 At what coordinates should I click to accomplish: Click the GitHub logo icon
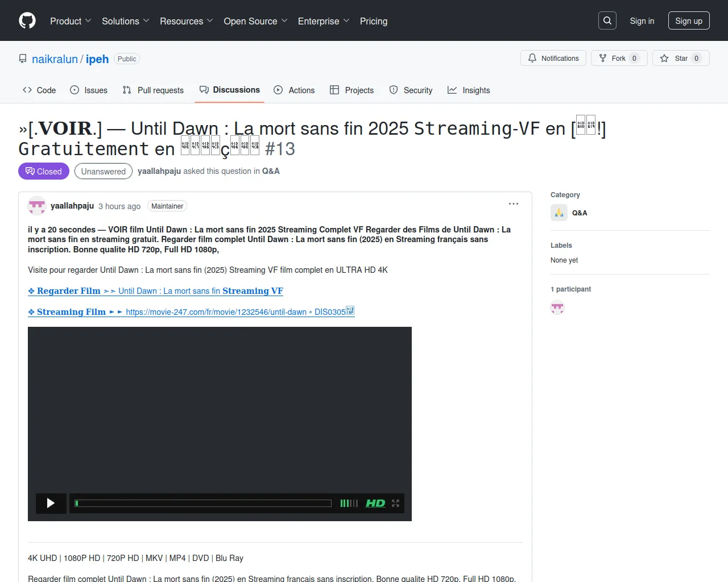(27, 21)
